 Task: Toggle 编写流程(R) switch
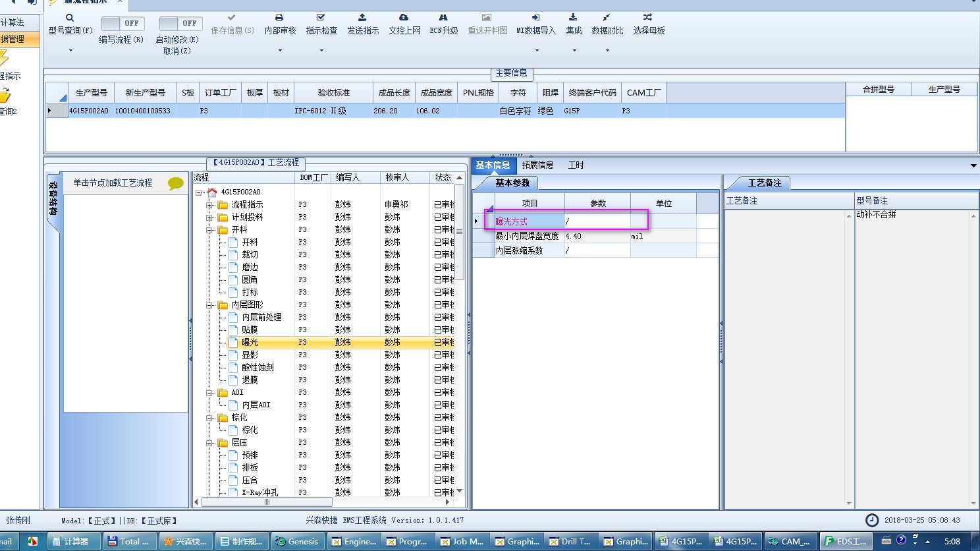coord(123,23)
